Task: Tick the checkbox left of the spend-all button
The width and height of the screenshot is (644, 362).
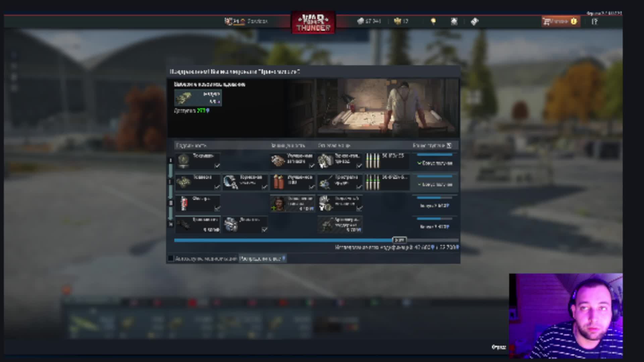Action: coord(171,258)
